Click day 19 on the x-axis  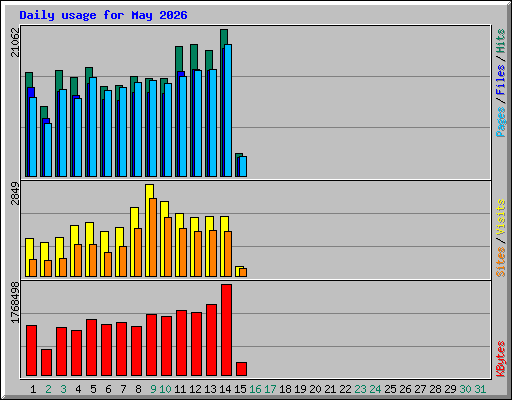[x=300, y=389]
